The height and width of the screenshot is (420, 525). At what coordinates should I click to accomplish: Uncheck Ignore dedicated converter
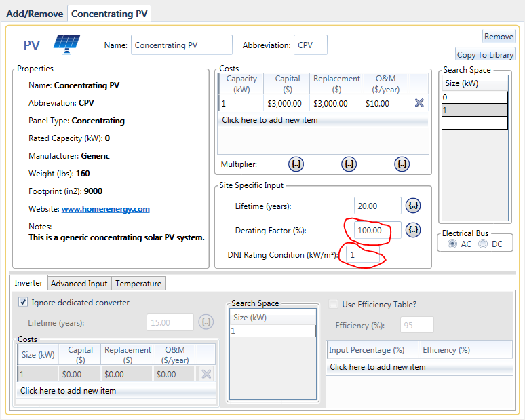[x=24, y=303]
